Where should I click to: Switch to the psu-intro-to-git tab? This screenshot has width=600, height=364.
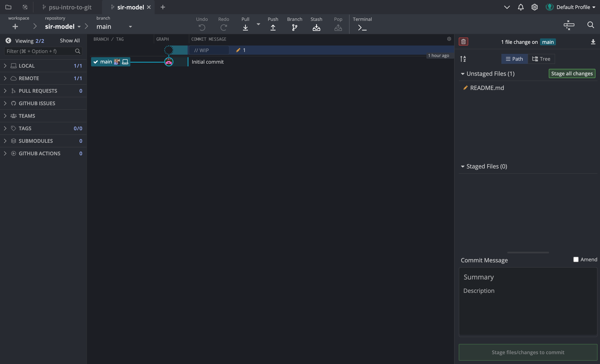[70, 7]
